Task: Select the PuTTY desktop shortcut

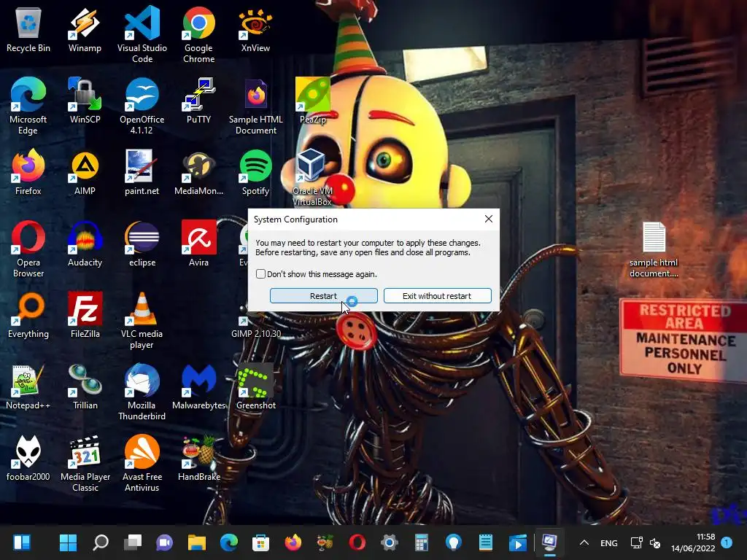Action: [198, 101]
